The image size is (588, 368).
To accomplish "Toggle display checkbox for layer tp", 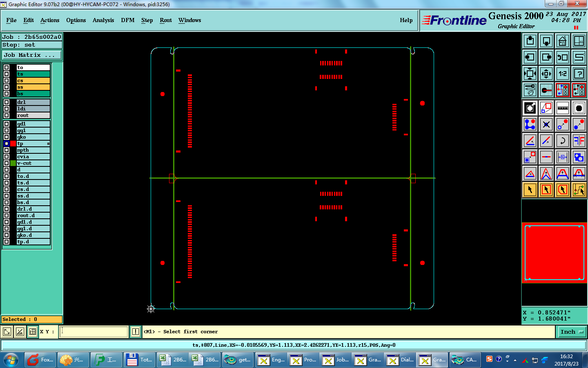I will (x=7, y=144).
